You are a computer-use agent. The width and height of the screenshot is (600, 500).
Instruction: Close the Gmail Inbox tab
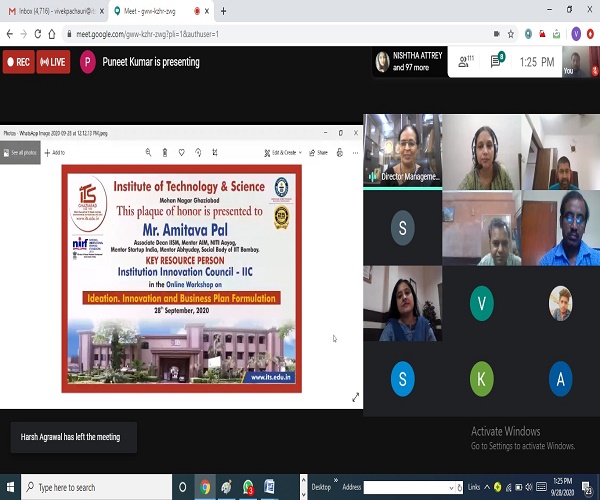pos(102,11)
